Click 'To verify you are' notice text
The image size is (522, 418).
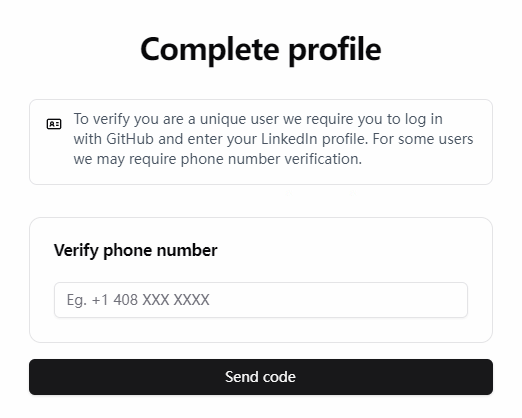[x=128, y=119]
